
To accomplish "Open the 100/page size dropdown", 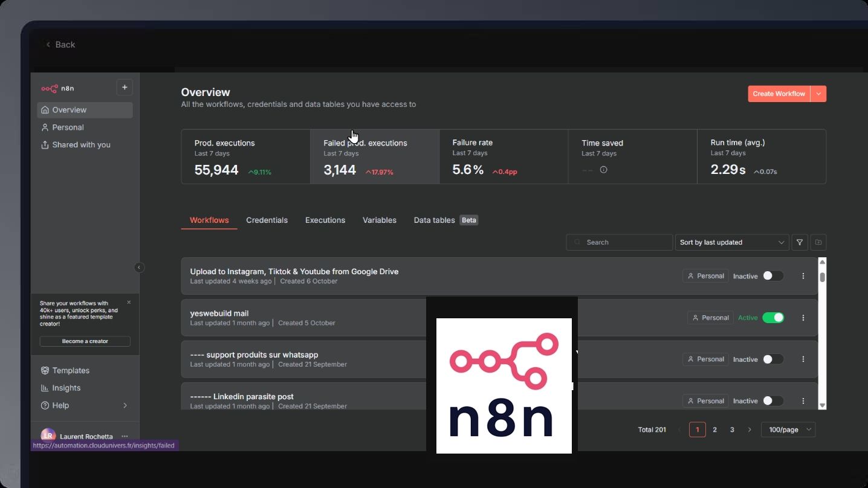I will pyautogui.click(x=788, y=429).
